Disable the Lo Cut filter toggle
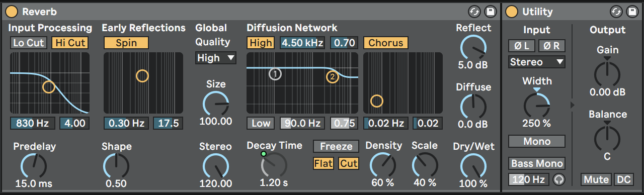644x195 pixels. pos(29,43)
